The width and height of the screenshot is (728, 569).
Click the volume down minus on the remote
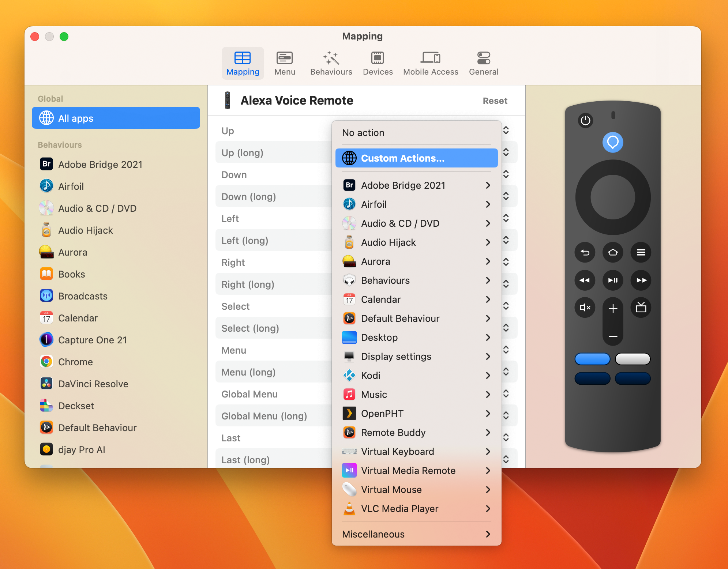point(613,336)
